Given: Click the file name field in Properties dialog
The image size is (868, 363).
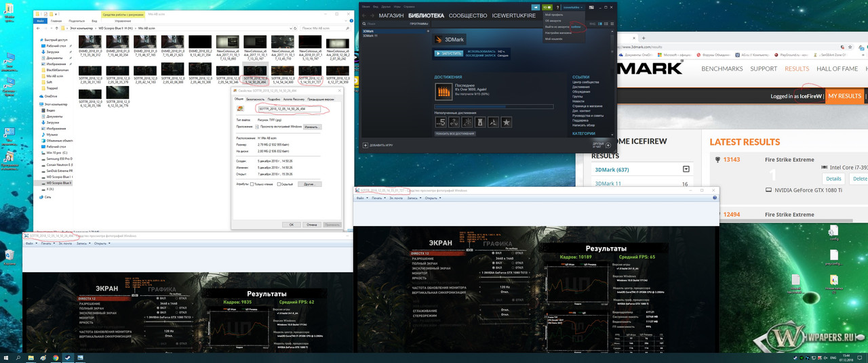Looking at the screenshot, I should coord(288,109).
